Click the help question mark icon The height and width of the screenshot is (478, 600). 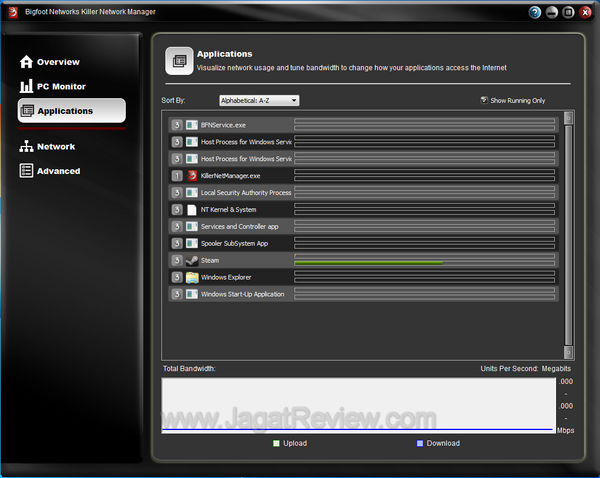[535, 13]
